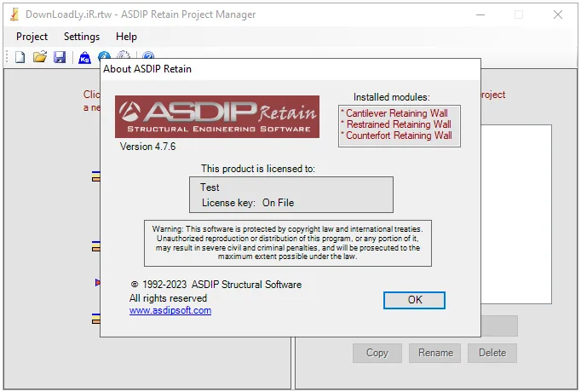
Task: Follow the www.asdipsoft.com link
Action: tap(170, 310)
